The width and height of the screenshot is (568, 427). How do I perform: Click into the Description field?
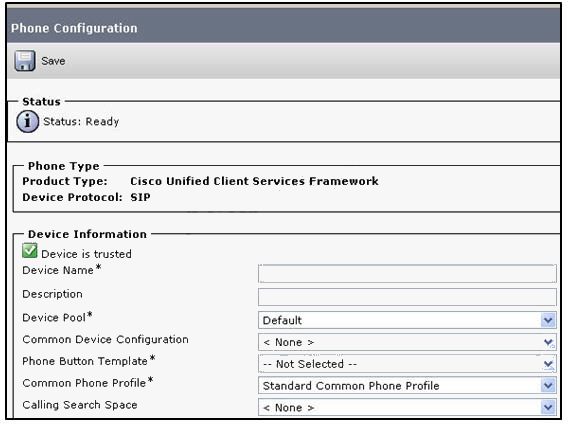407,297
